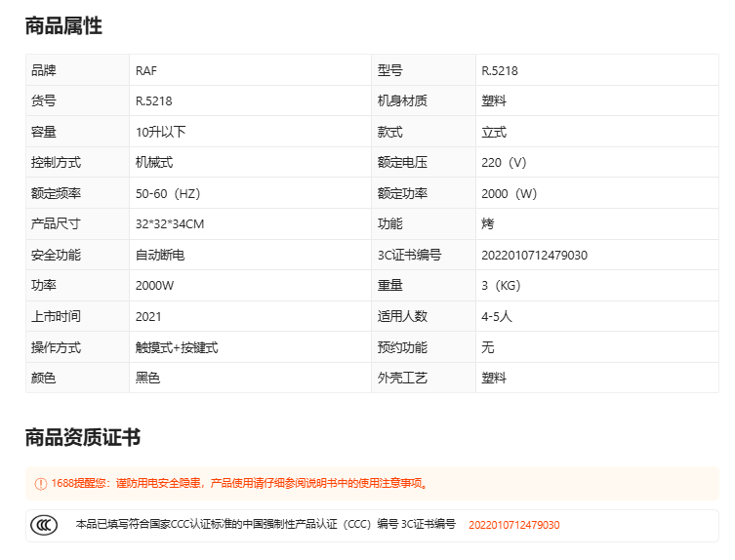Select the 10升以下 capacity value
Image resolution: width=735 pixels, height=560 pixels.
point(160,132)
